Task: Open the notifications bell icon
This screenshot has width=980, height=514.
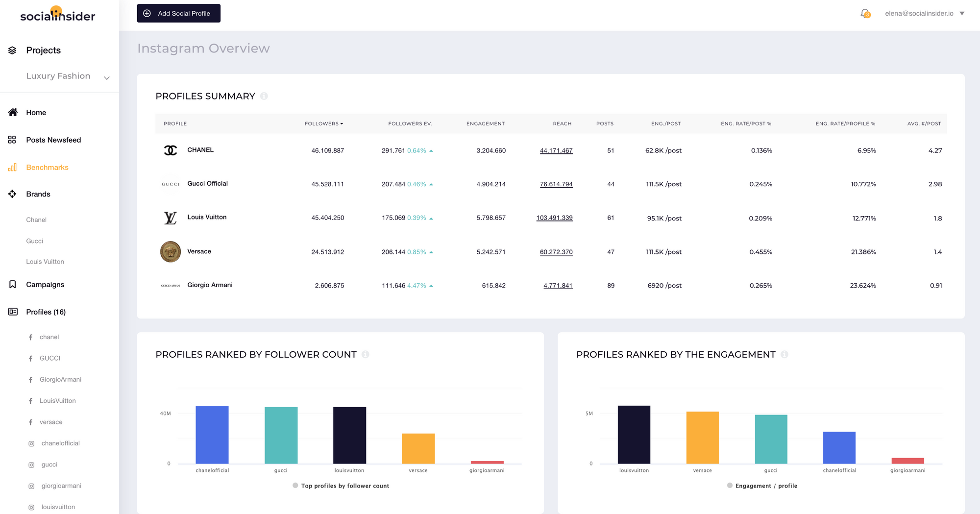Action: tap(865, 13)
